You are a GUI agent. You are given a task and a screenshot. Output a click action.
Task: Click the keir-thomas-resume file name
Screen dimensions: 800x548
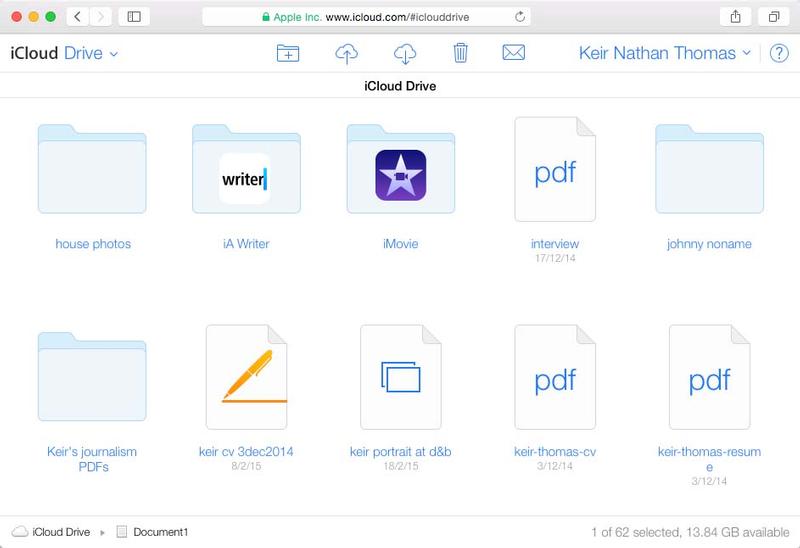pyautogui.click(x=709, y=459)
